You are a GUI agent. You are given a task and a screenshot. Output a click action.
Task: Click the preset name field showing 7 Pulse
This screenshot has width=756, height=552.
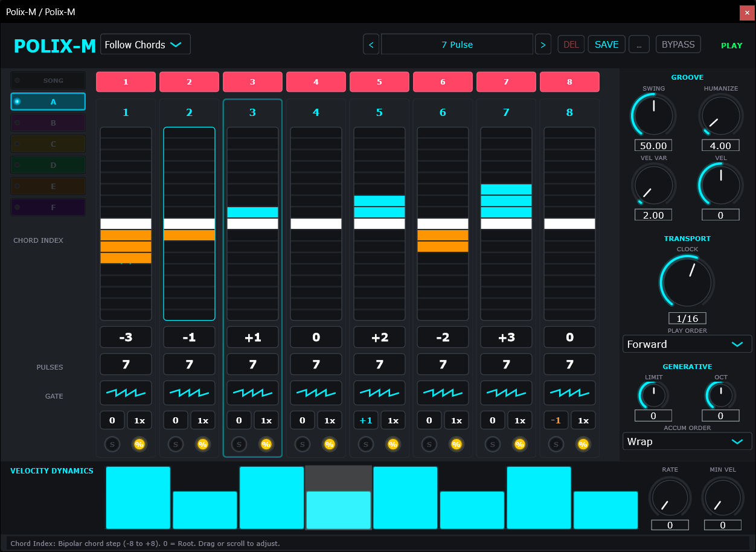click(x=456, y=44)
